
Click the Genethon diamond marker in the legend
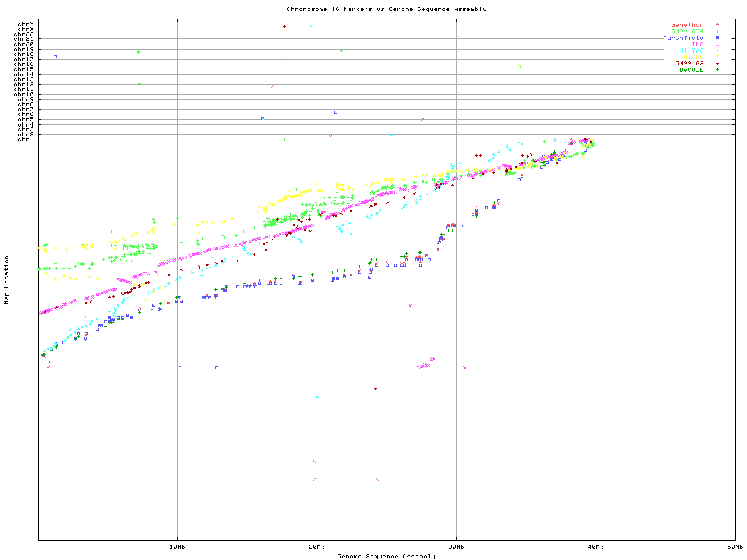[x=717, y=25]
